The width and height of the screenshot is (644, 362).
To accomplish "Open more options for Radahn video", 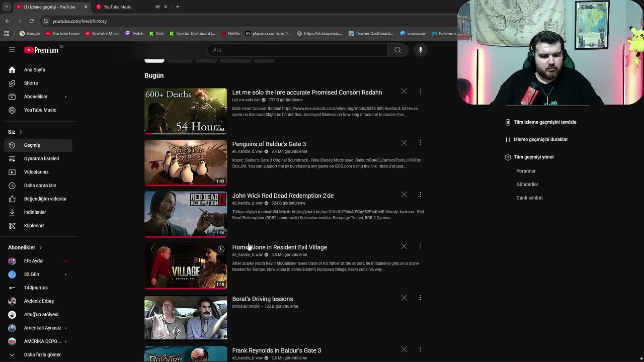I will [420, 92].
